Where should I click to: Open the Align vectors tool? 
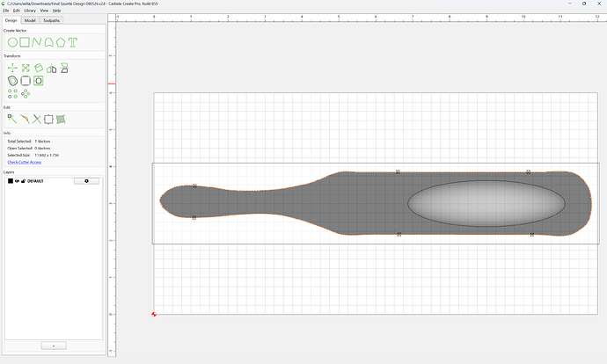64,68
